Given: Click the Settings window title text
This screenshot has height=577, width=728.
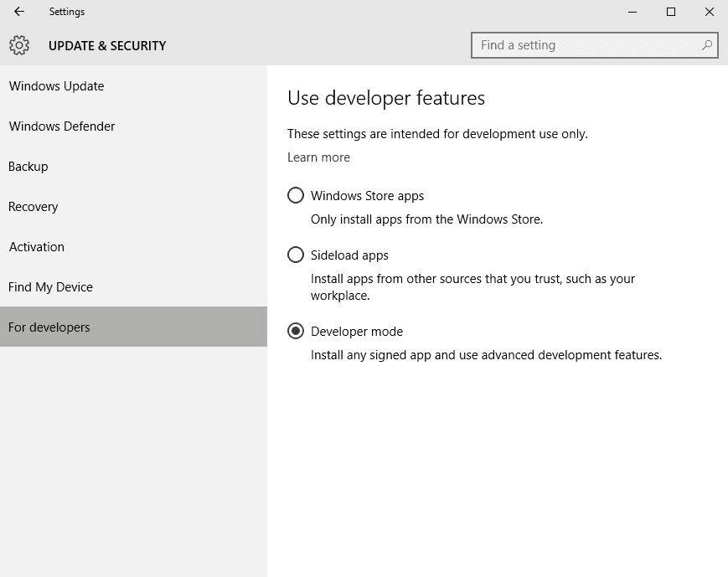Looking at the screenshot, I should [67, 12].
